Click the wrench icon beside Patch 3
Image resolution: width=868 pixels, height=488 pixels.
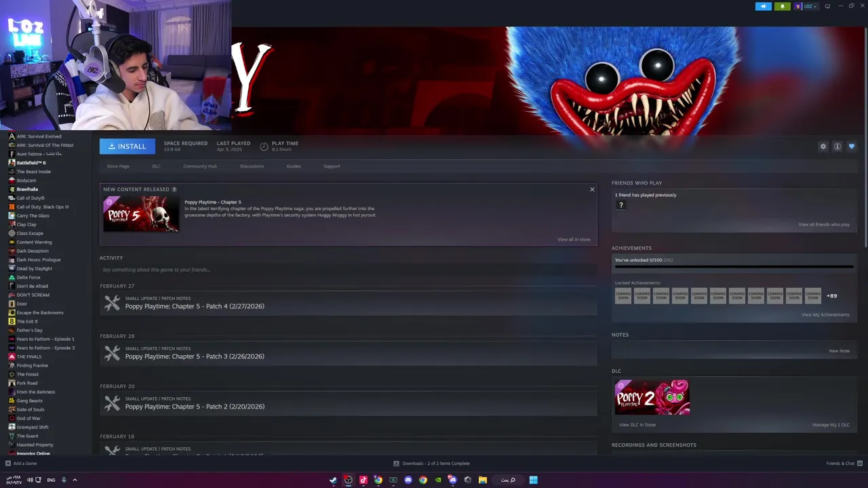(x=112, y=353)
